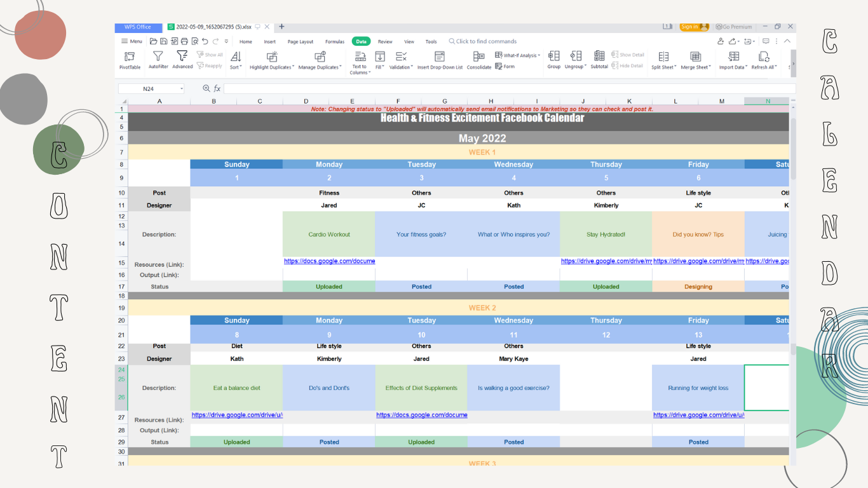868x488 pixels.
Task: Open the Menu hamburger button
Action: click(x=132, y=41)
